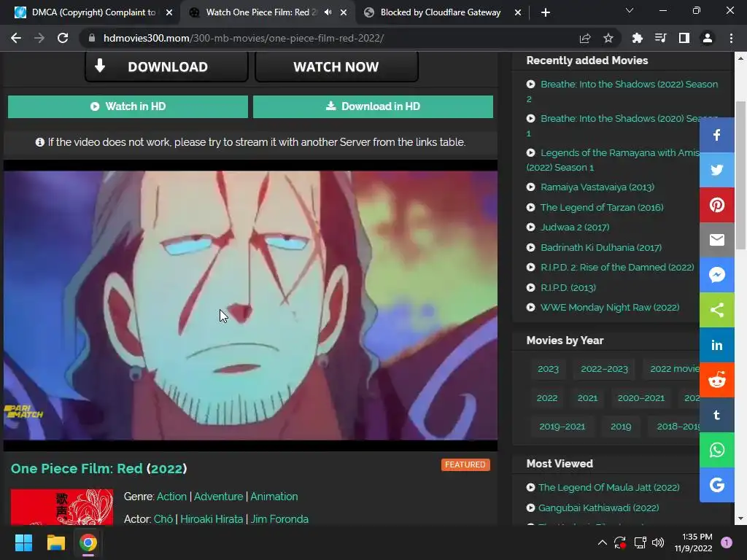Open File Explorer from taskbar
The width and height of the screenshot is (747, 560).
click(x=55, y=542)
